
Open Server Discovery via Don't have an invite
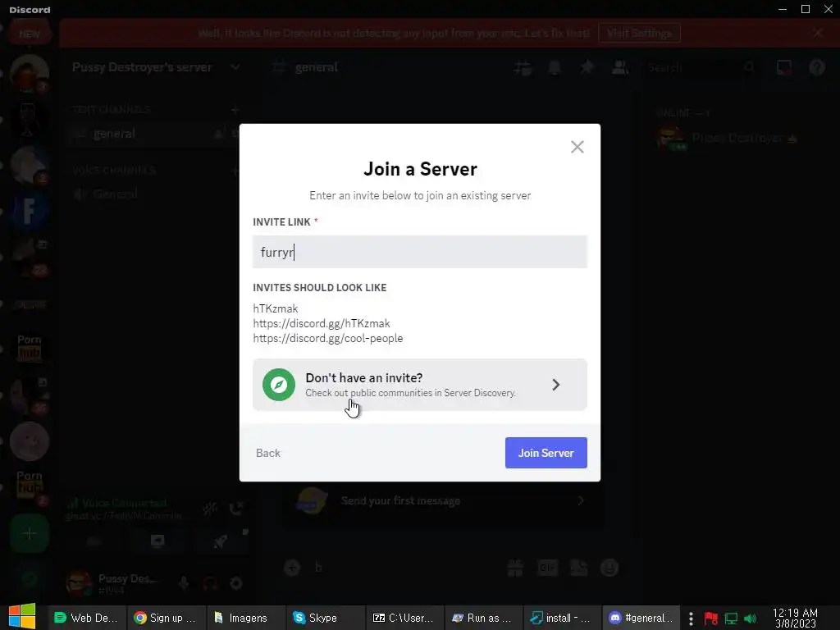[419, 385]
